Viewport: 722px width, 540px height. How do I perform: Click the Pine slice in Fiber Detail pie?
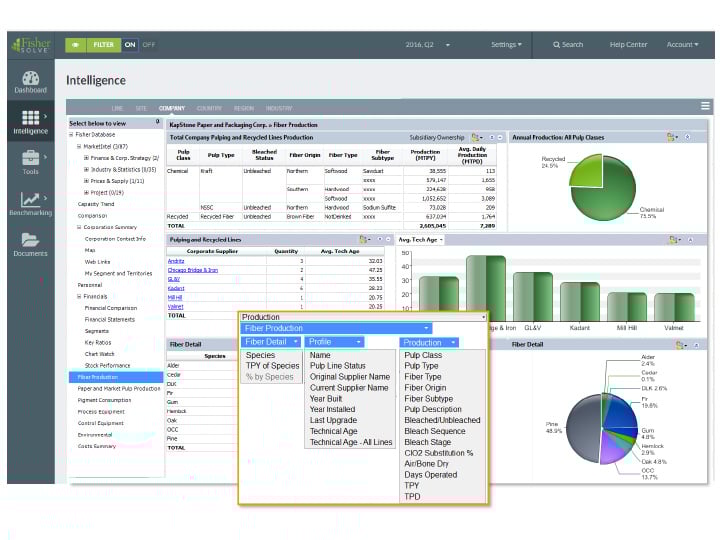[581, 430]
